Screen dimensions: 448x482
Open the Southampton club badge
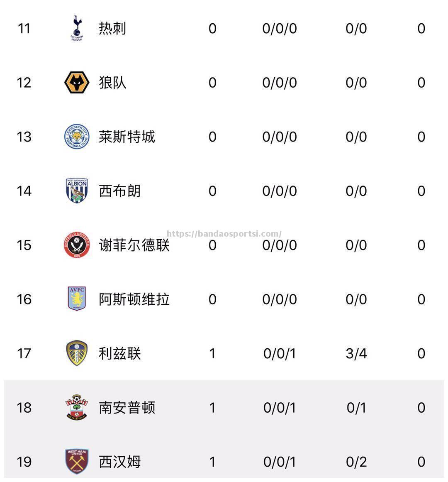pos(77,407)
